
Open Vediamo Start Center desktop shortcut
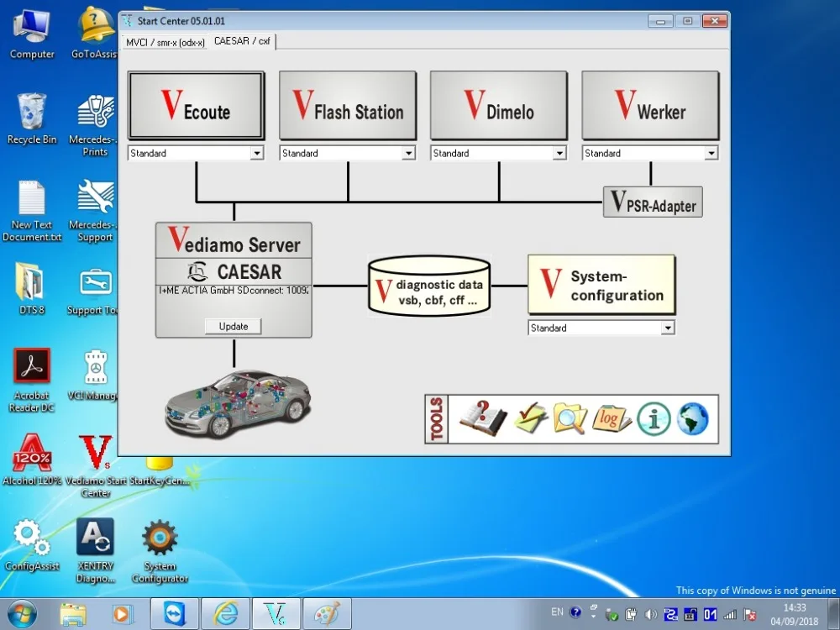point(96,466)
